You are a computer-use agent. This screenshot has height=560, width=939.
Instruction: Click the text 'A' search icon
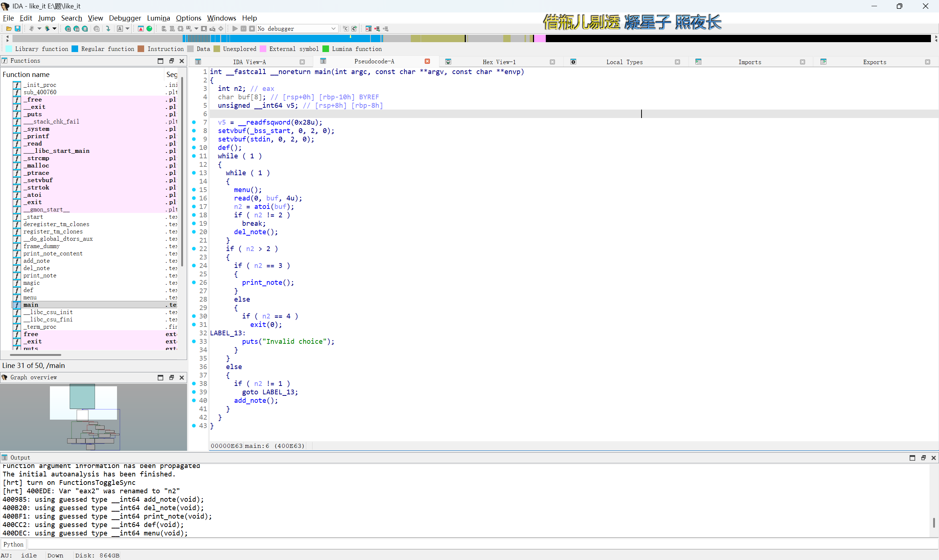tap(120, 29)
